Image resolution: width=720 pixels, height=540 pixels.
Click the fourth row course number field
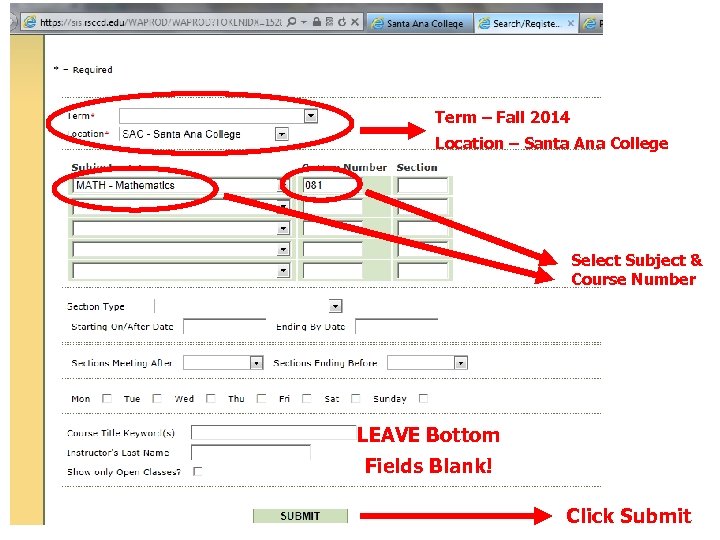[332, 250]
